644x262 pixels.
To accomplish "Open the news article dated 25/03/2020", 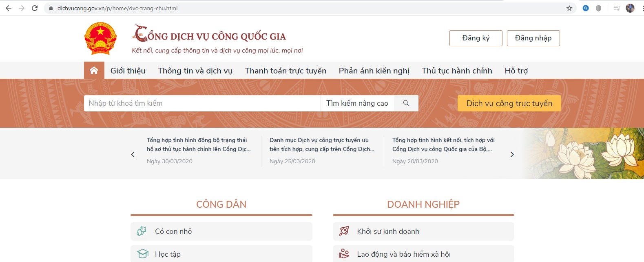I will (x=321, y=144).
